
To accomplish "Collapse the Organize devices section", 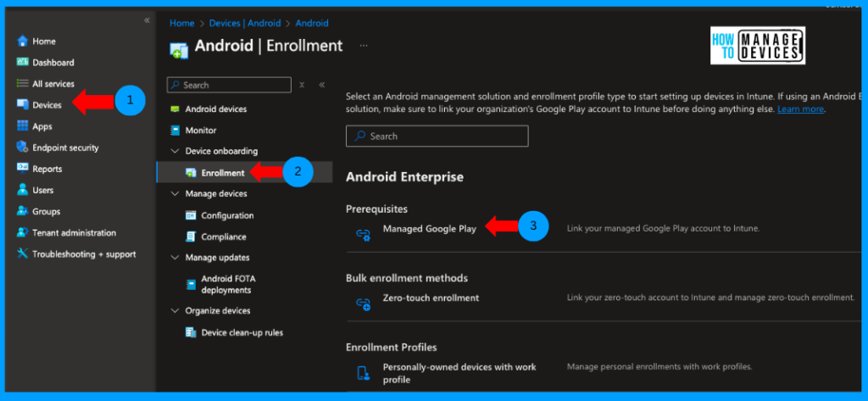I will point(175,311).
